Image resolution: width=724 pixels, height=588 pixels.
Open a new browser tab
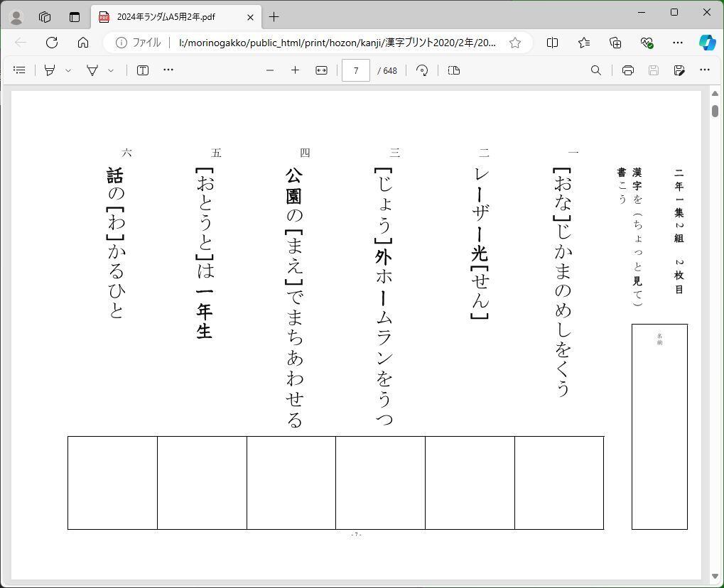274,17
